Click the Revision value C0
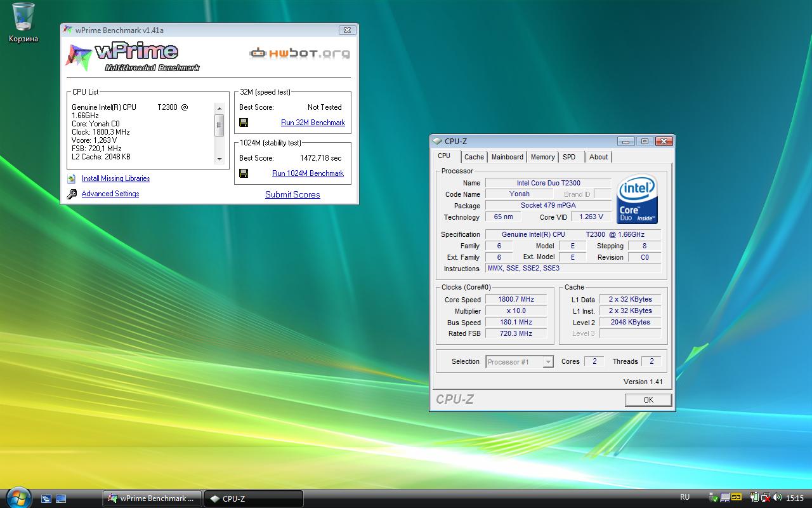812x508 pixels. pos(645,258)
